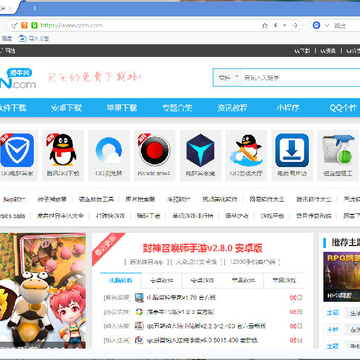Open the Bandicam red record icon
This screenshot has height=360, width=360.
click(x=154, y=150)
